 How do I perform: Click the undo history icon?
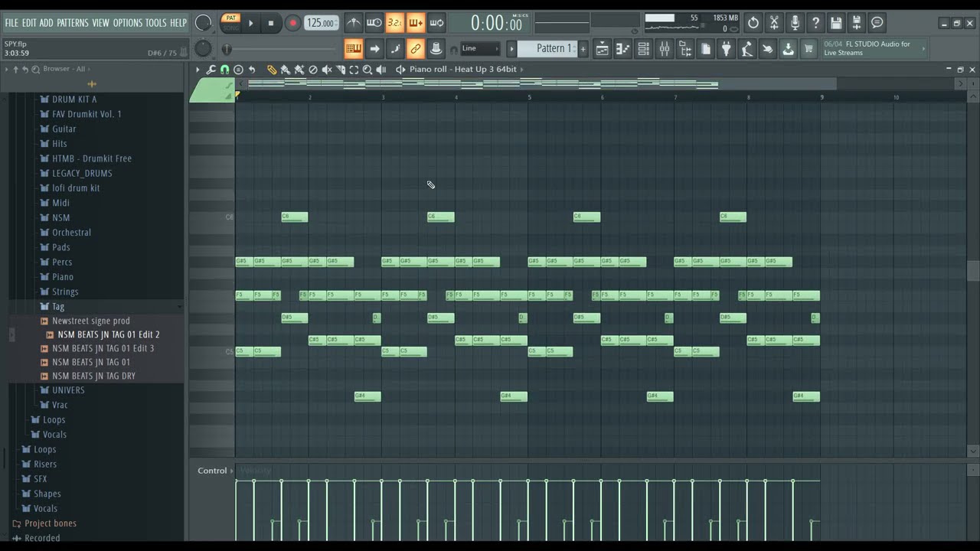[x=753, y=23]
